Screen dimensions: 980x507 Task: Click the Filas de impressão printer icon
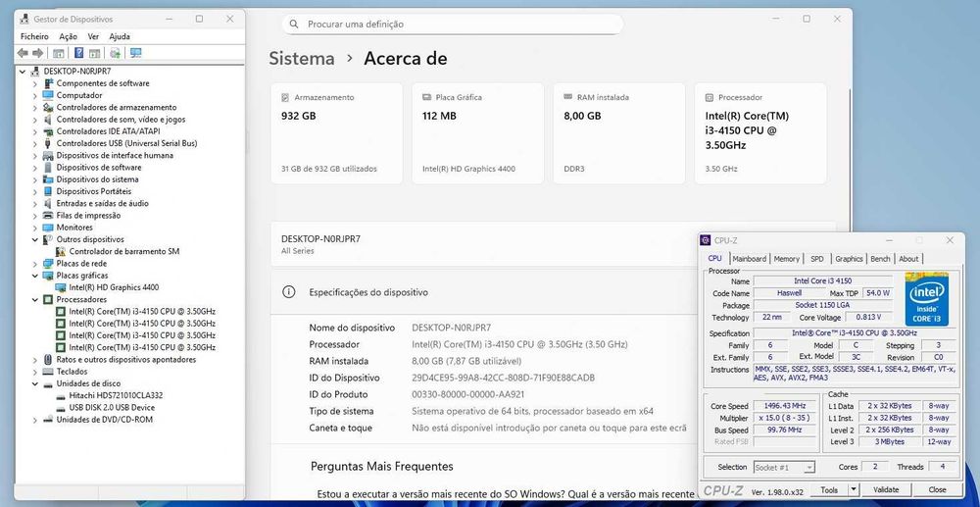[48, 215]
